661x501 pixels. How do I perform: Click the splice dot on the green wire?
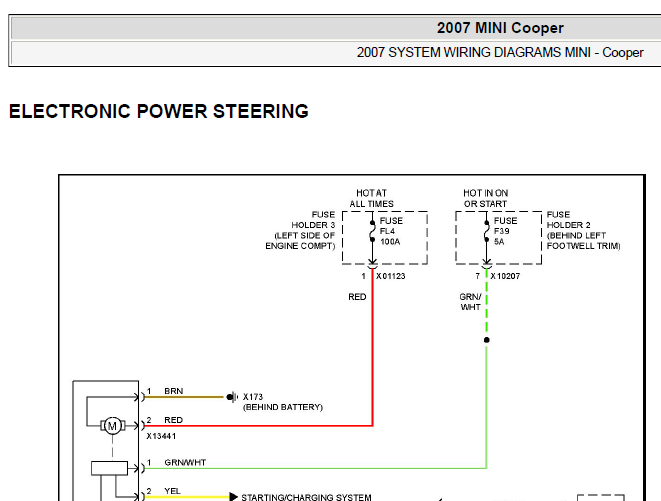point(486,340)
